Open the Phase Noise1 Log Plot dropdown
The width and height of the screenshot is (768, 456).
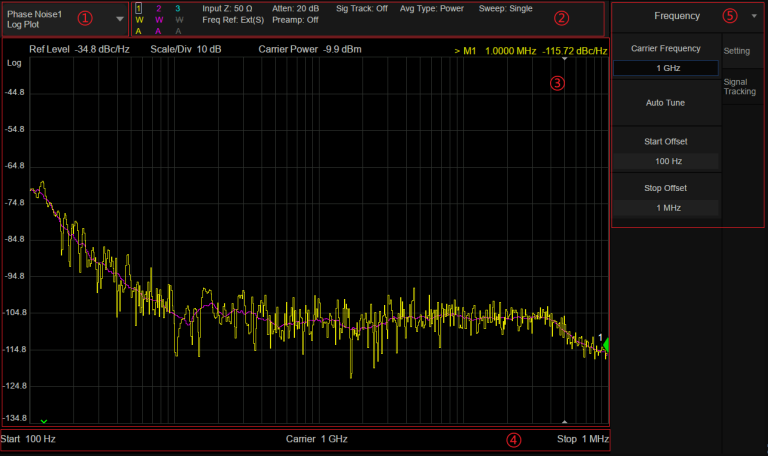[x=120, y=19]
